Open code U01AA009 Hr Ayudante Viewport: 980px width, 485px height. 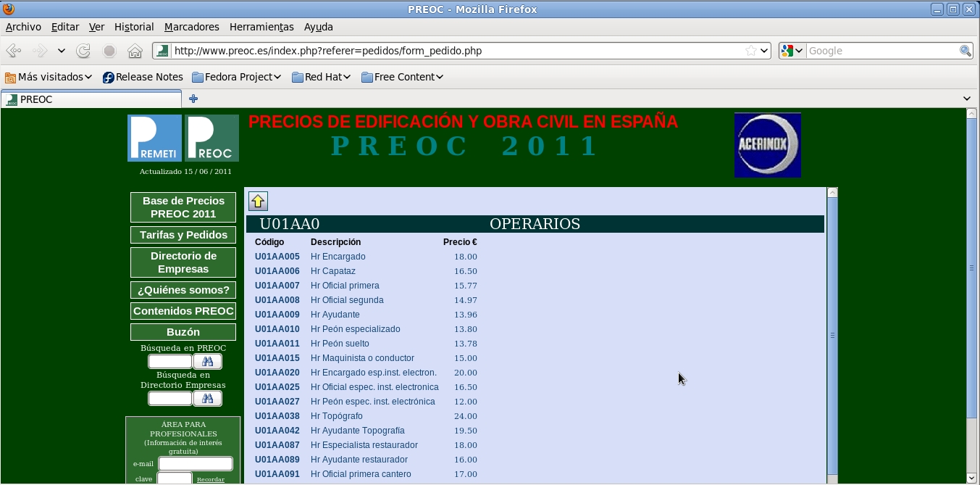coord(277,315)
